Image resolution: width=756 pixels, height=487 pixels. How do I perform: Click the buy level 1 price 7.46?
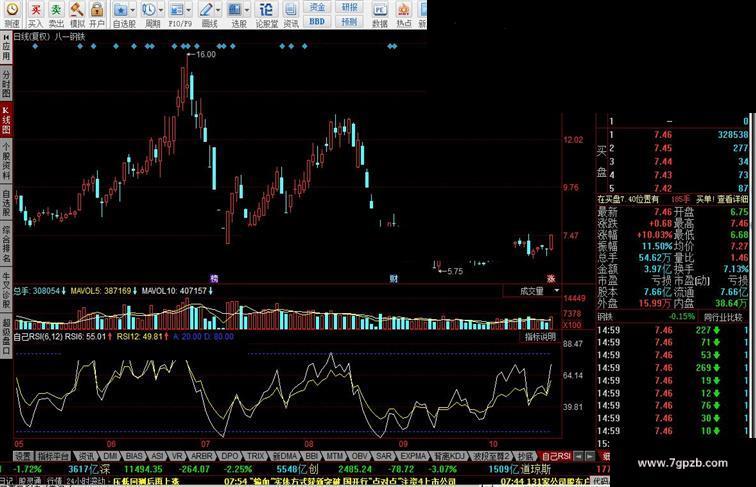pos(663,135)
